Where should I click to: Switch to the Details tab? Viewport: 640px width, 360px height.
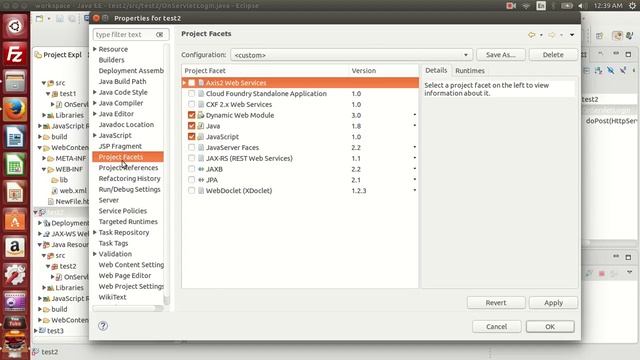point(436,70)
